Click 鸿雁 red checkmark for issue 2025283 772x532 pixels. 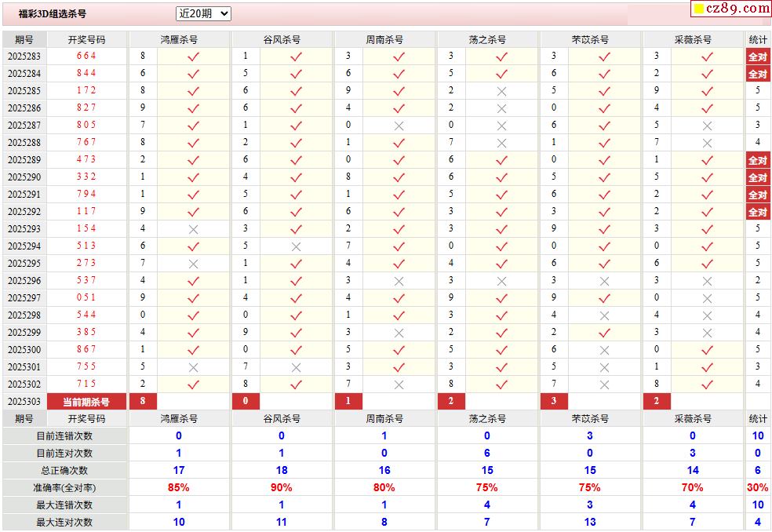(x=193, y=56)
